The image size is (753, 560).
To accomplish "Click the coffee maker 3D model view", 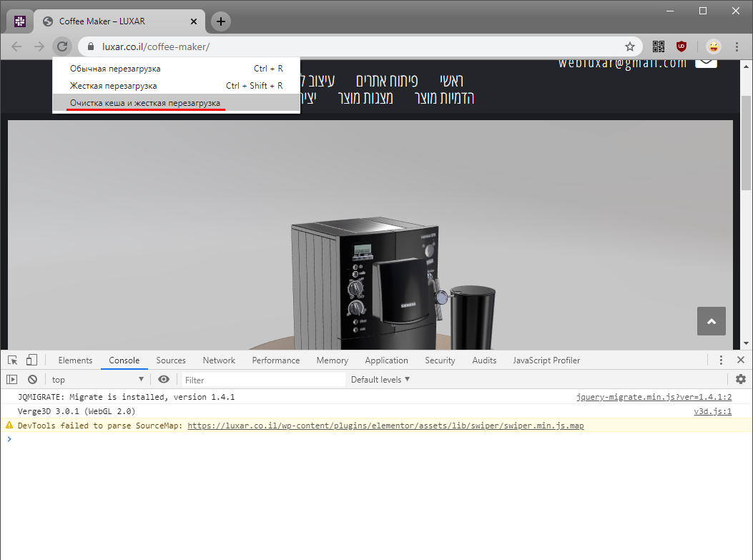I will point(370,235).
